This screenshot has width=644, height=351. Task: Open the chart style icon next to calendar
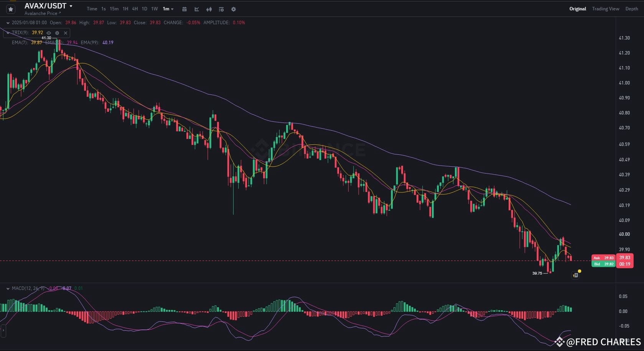pos(196,9)
